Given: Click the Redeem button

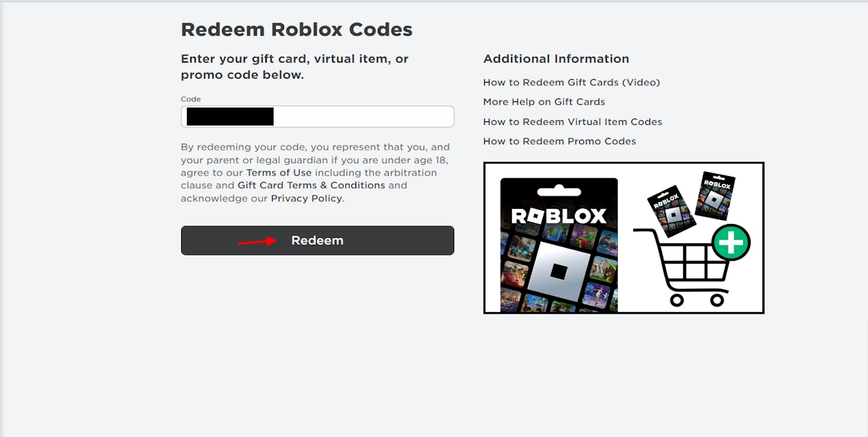Looking at the screenshot, I should 317,240.
